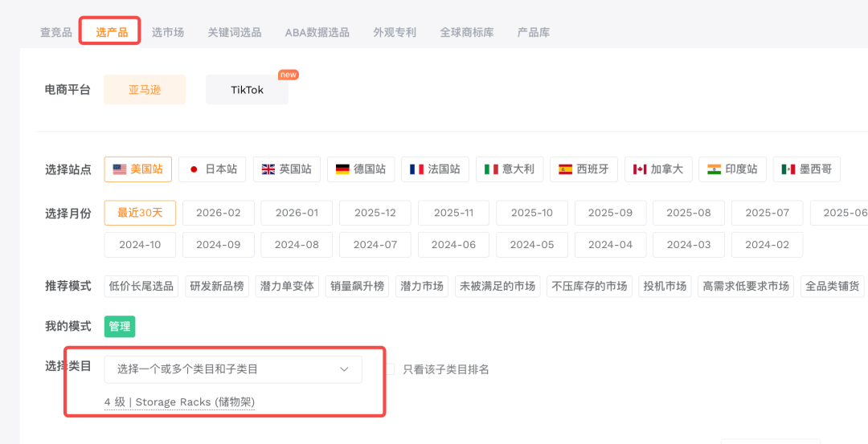Apply the 全品类铺货 recommended mode
Image resolution: width=868 pixels, height=444 pixels.
tap(832, 287)
